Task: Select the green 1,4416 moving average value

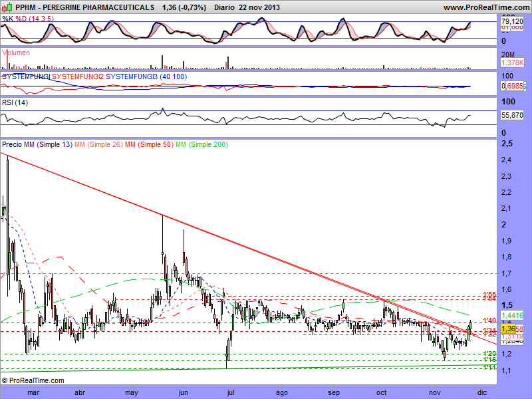Action: [x=512, y=315]
